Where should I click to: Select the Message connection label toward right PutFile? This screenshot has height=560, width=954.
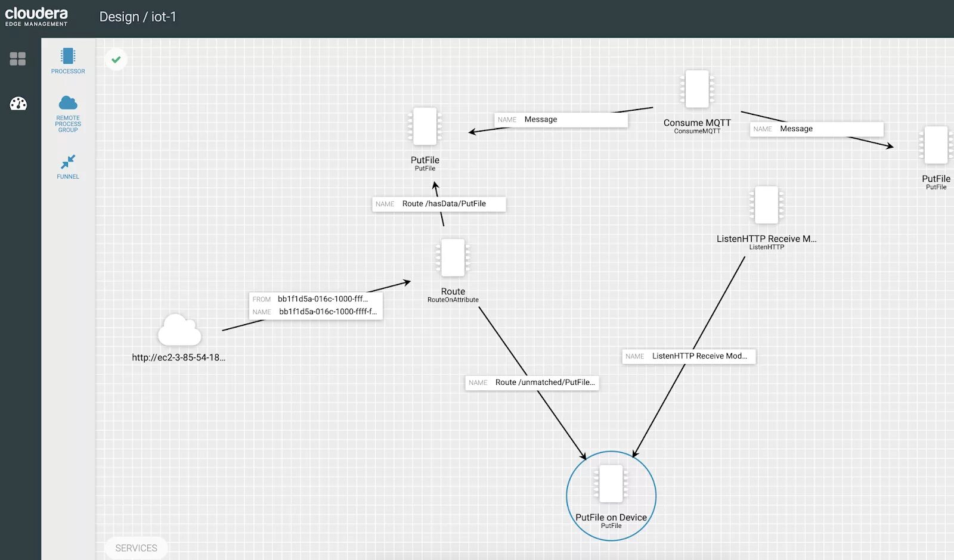[817, 129]
